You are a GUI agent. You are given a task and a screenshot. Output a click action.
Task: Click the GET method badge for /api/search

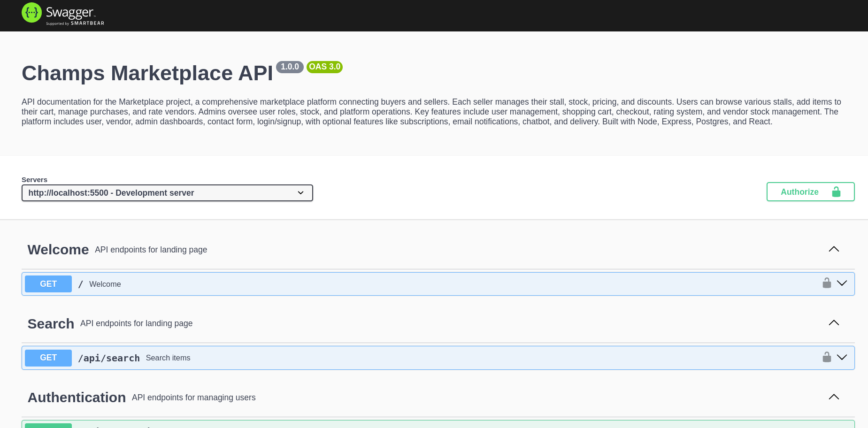(48, 358)
